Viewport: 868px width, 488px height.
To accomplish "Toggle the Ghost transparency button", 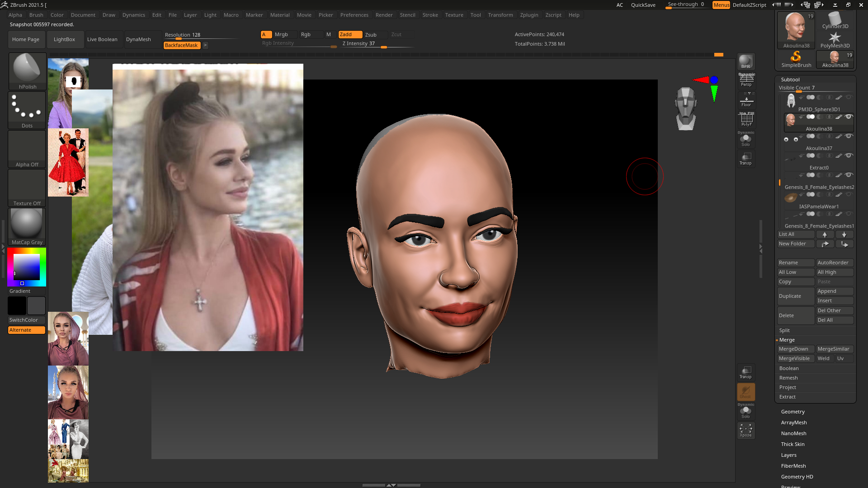I will 746,392.
